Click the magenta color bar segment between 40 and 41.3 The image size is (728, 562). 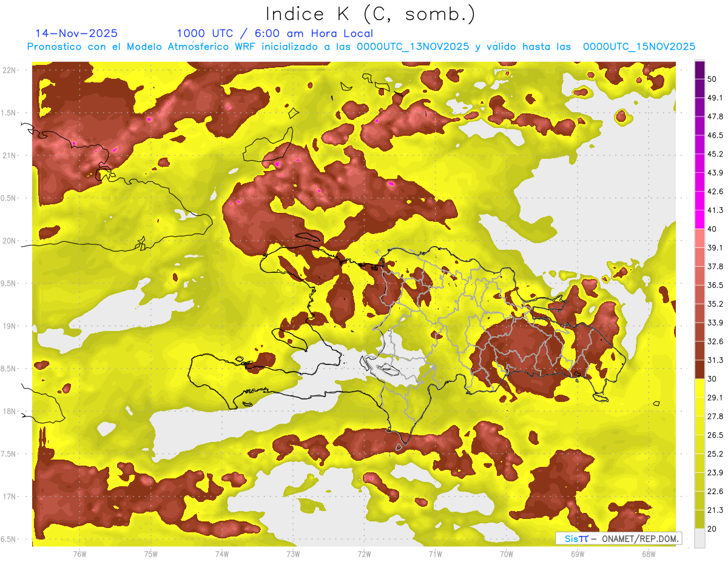[x=699, y=219]
